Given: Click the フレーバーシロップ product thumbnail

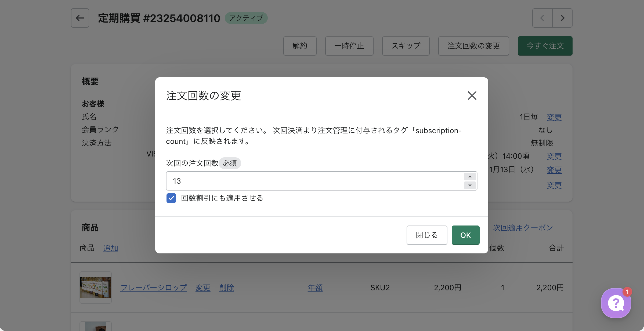Looking at the screenshot, I should coord(96,287).
